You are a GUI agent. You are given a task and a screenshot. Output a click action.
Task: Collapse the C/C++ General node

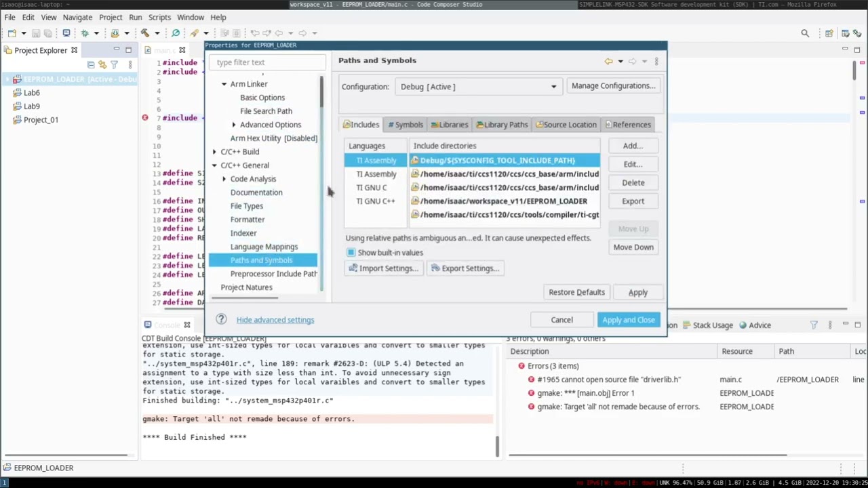[x=214, y=165]
